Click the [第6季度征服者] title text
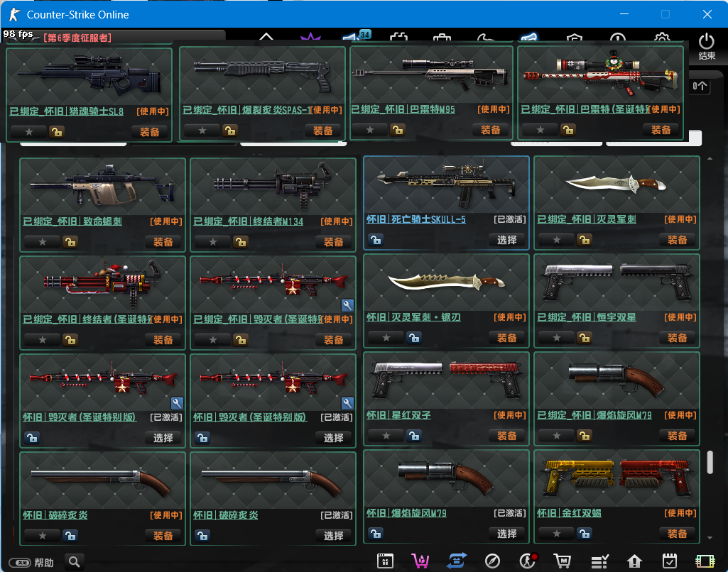The width and height of the screenshot is (728, 572). pos(77,38)
